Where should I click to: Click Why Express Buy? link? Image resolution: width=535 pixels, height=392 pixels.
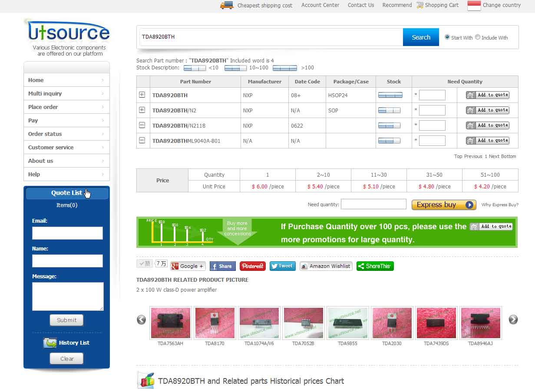500,205
